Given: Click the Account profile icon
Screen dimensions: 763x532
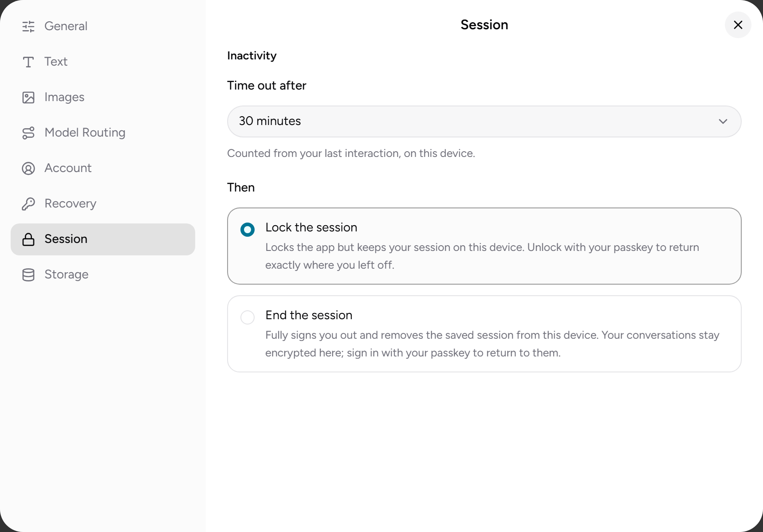Looking at the screenshot, I should pos(28,168).
